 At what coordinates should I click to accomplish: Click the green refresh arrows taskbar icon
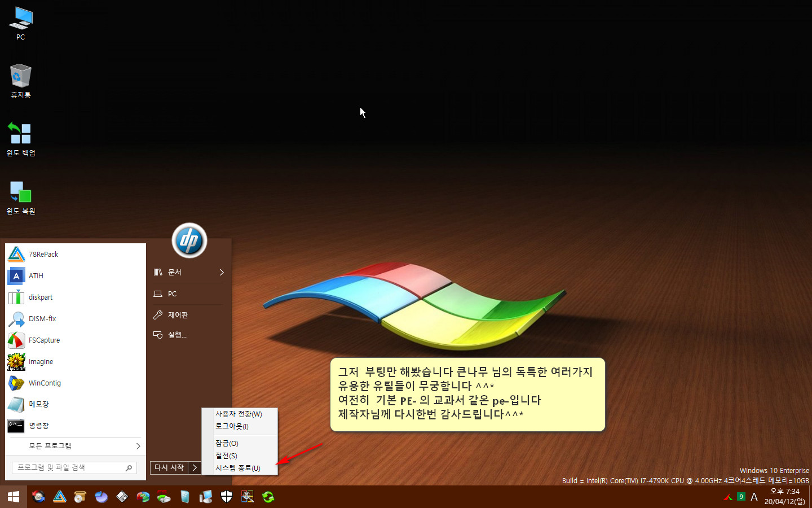pyautogui.click(x=268, y=497)
